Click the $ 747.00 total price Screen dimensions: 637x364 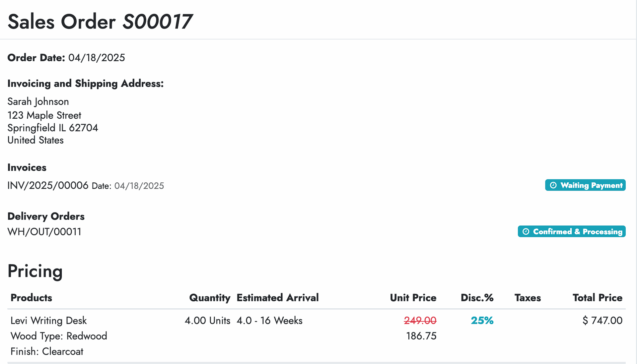click(602, 321)
